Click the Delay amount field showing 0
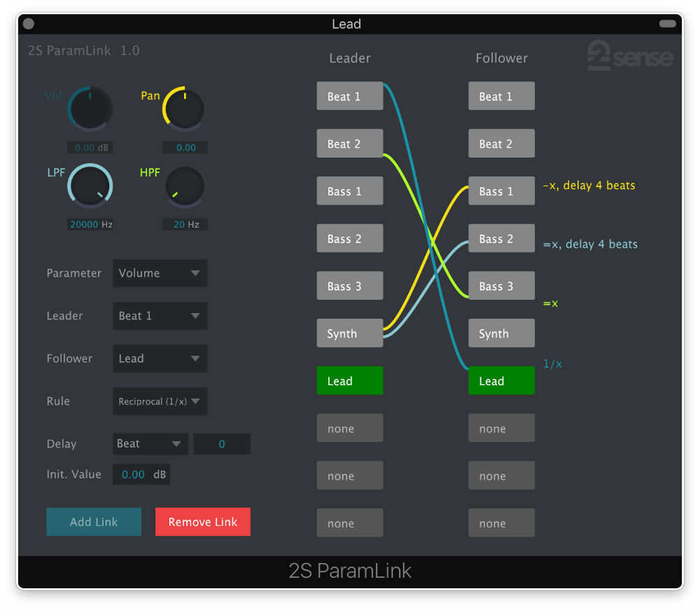This screenshot has width=700, height=610. [222, 444]
